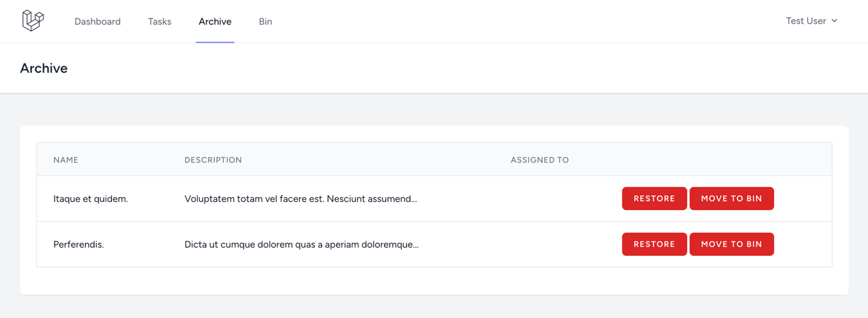Move the 'Perferendis.' task to bin
This screenshot has height=318, width=868.
(x=731, y=244)
